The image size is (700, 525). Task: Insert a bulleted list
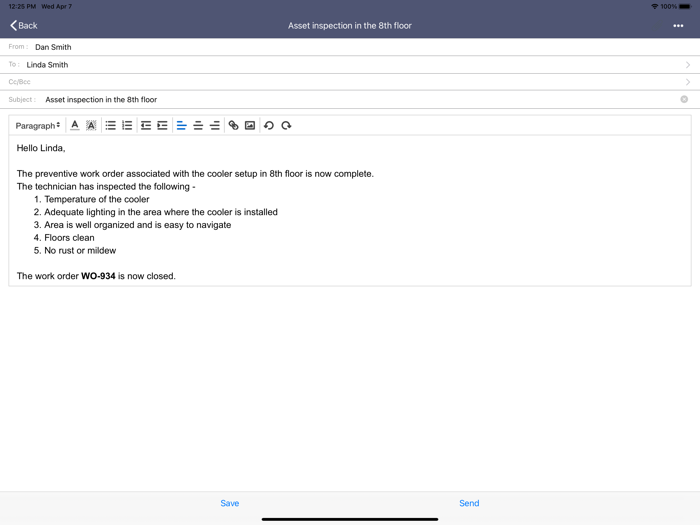coord(110,125)
